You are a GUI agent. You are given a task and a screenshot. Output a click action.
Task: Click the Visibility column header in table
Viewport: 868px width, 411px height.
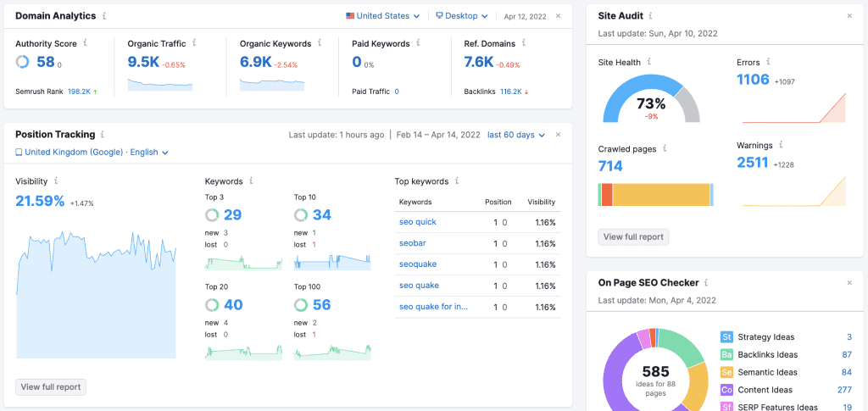coord(542,202)
